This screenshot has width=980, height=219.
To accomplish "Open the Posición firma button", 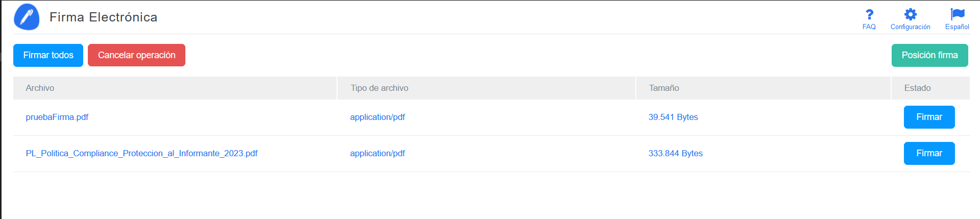I will (929, 55).
